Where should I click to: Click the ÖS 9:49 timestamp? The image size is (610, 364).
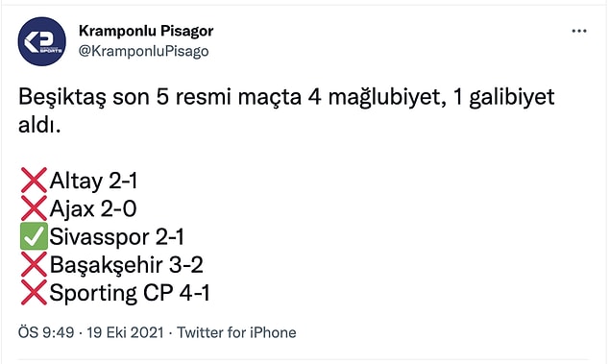46,332
